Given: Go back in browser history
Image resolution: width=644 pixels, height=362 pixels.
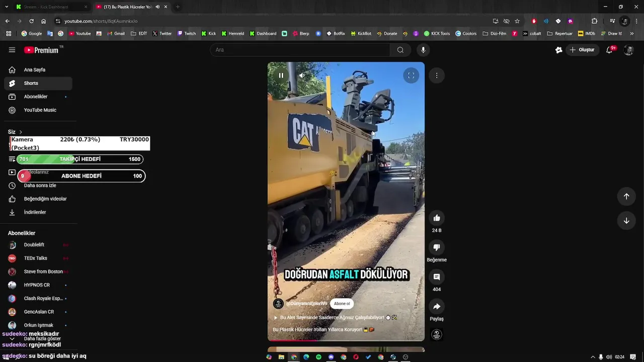Looking at the screenshot, I should point(7,21).
